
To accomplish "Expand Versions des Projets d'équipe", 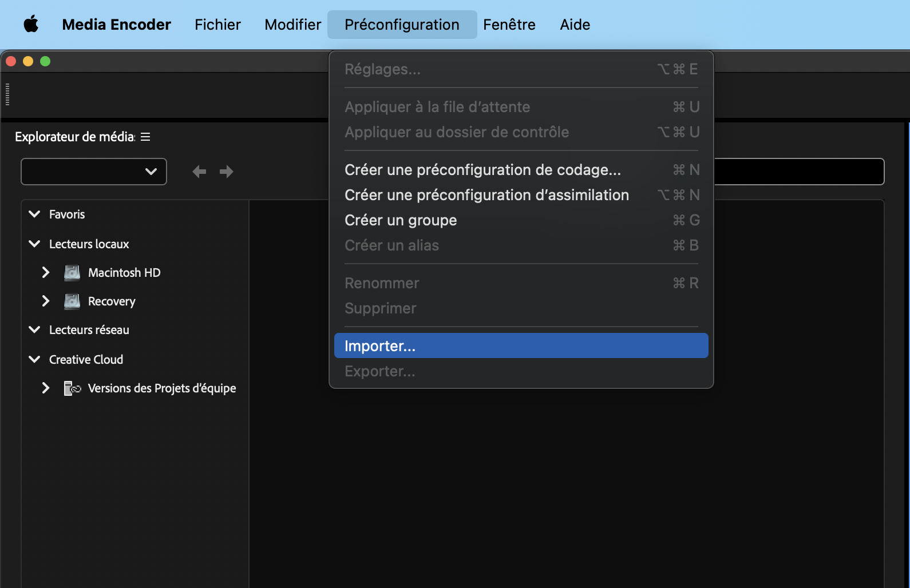I will [46, 388].
